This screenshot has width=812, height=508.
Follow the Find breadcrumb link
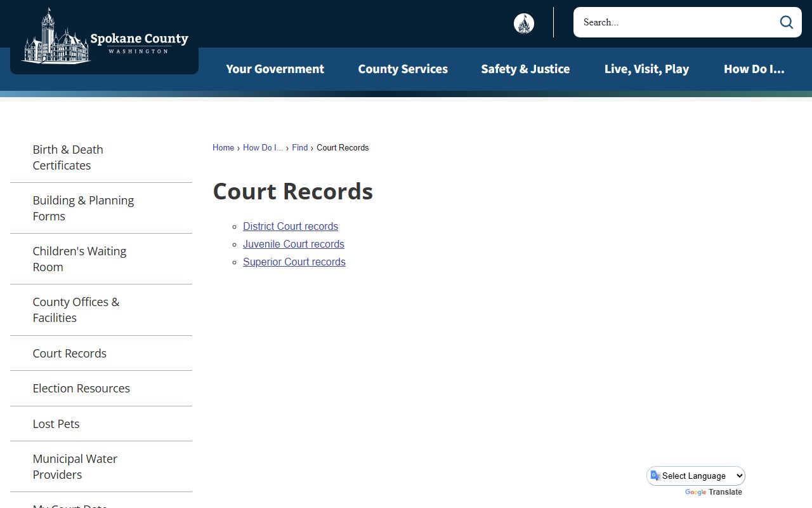[x=299, y=147]
